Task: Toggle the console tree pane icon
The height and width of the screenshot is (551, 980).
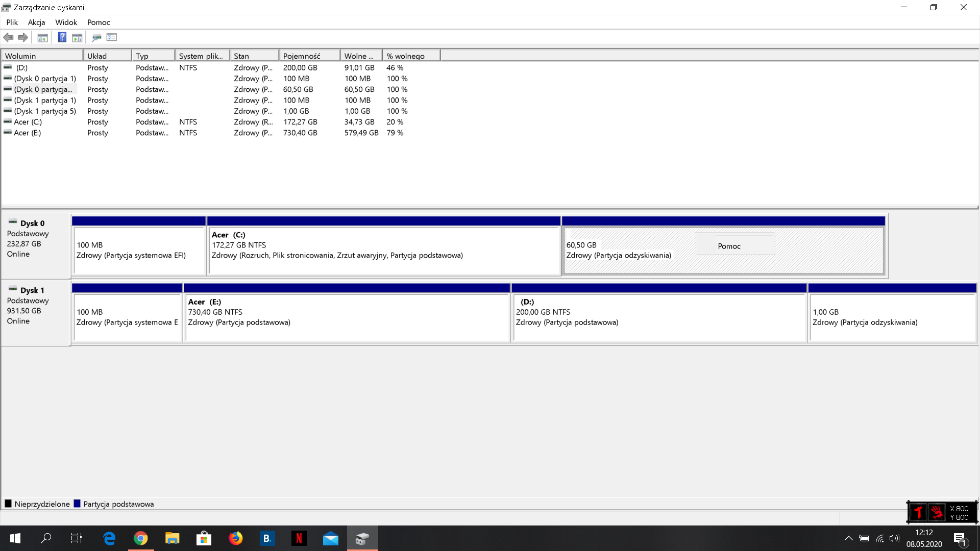Action: (43, 37)
